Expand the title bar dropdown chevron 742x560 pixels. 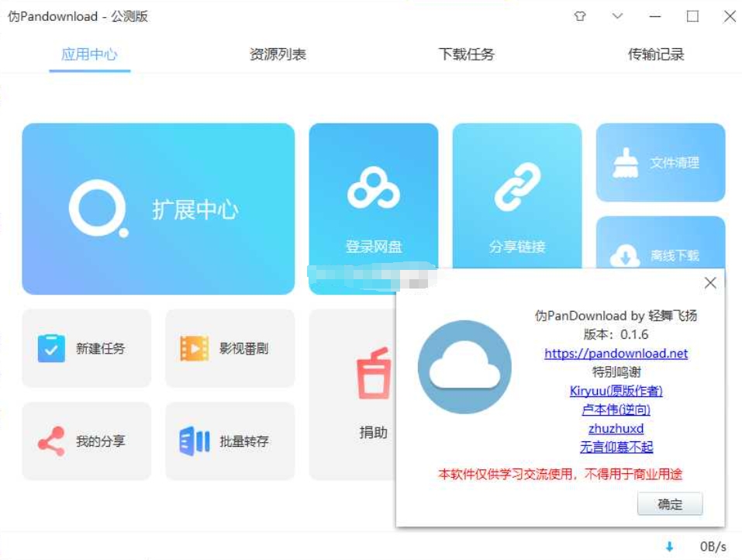(x=617, y=16)
